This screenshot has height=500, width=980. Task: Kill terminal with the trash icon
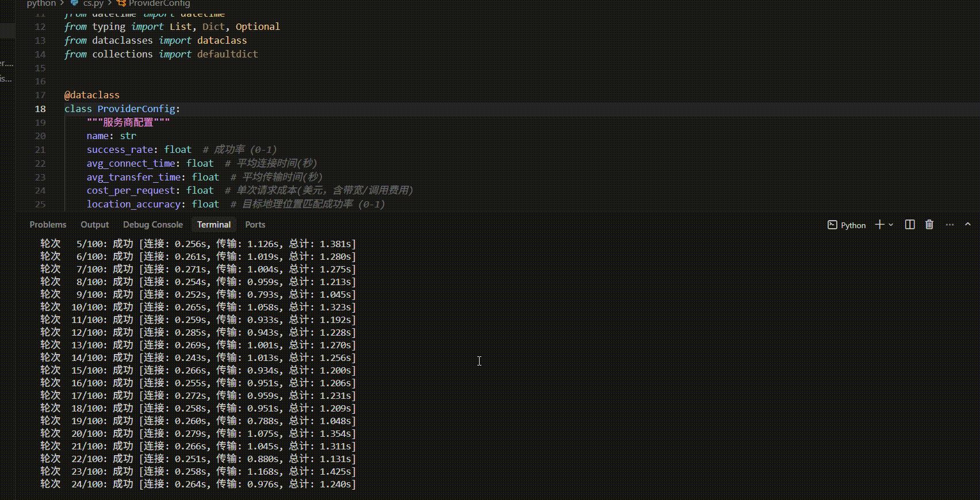pos(929,225)
